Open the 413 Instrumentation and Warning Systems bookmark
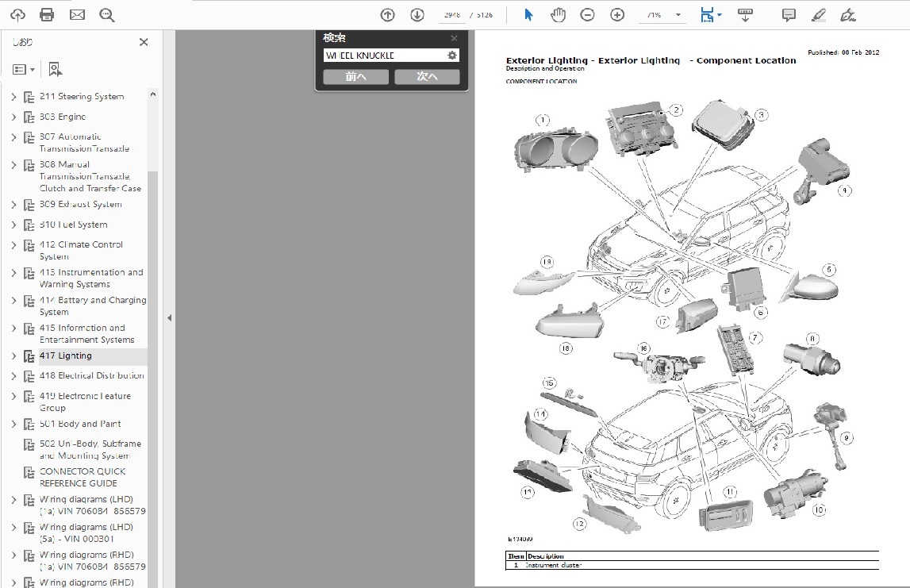Image resolution: width=910 pixels, height=588 pixels. click(91, 278)
